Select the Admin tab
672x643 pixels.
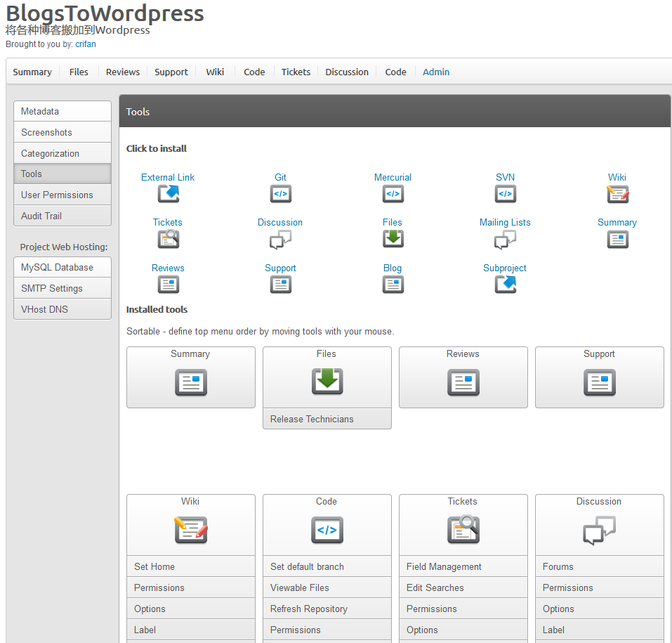coord(436,72)
